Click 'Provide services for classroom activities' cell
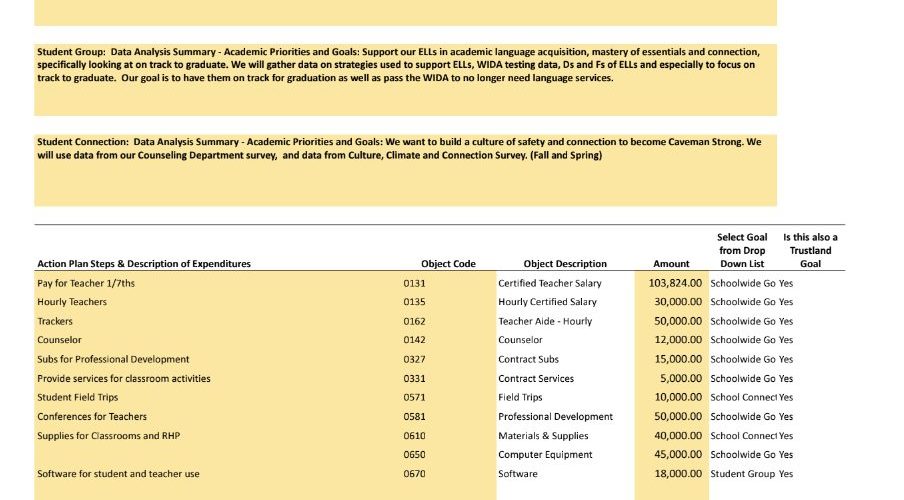This screenshot has height=500, width=904. (x=124, y=378)
